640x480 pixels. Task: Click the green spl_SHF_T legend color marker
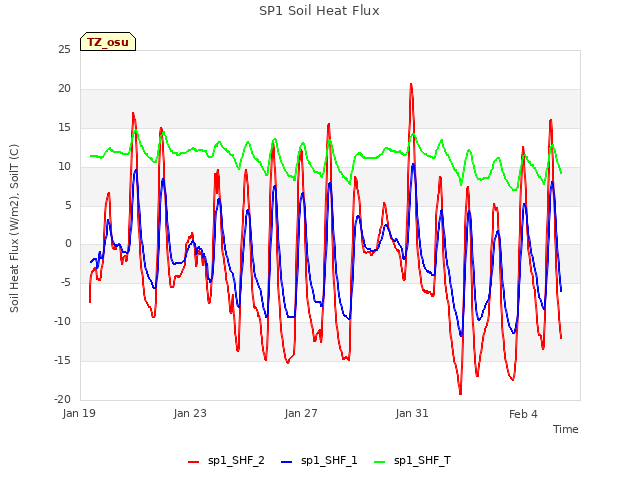(380, 462)
